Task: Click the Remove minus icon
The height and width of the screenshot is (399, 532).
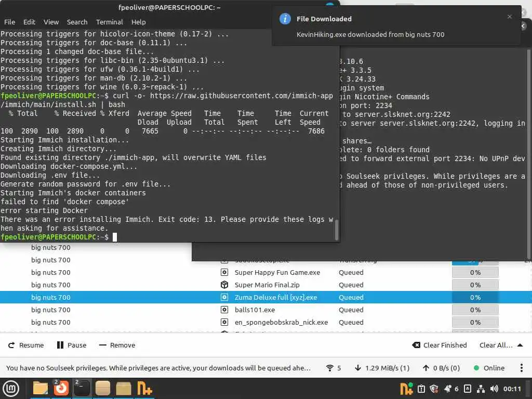Action: coord(102,345)
